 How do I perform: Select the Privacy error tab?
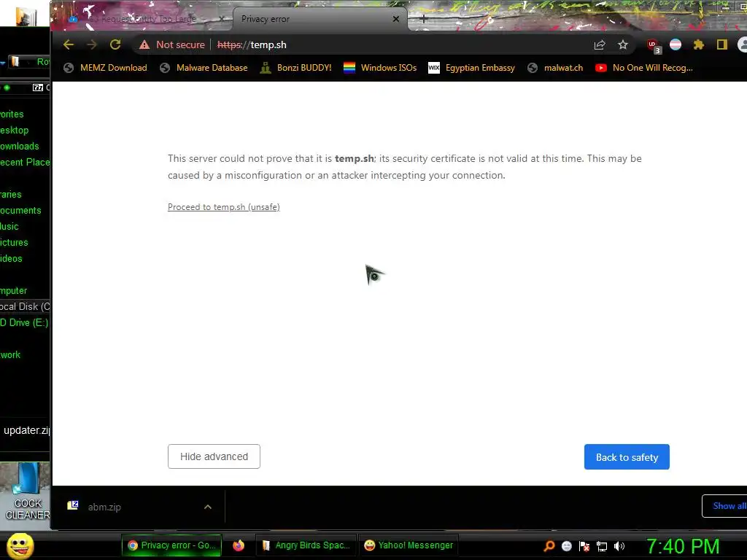[314, 19]
